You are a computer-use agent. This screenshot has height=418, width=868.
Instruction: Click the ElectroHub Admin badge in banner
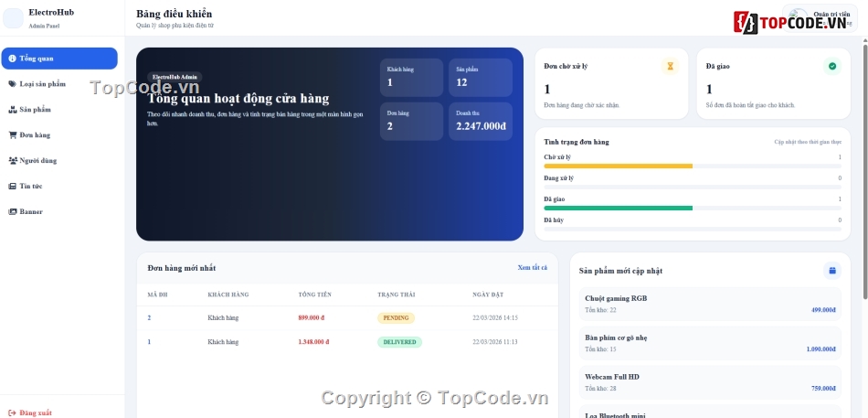click(x=175, y=77)
